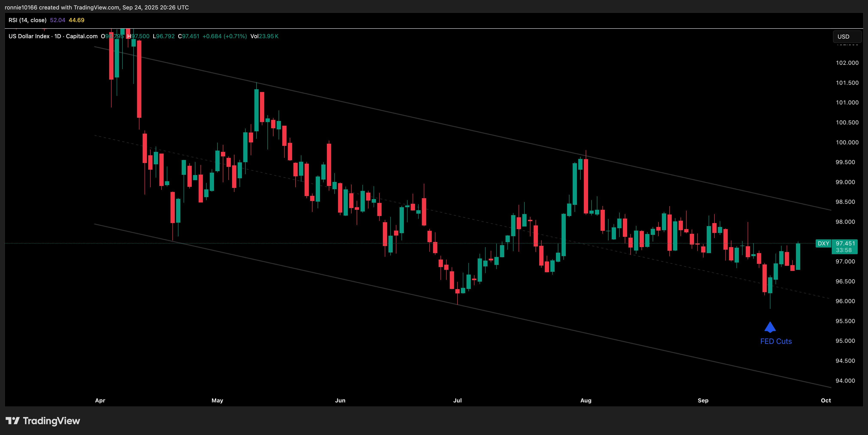Click the Oct label on time axis
This screenshot has width=868, height=435.
coord(826,400)
